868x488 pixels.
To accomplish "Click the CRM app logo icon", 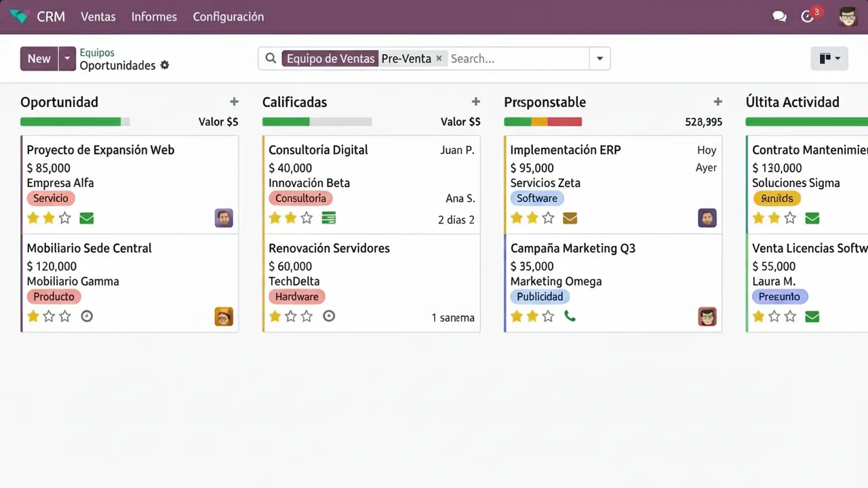I will click(x=18, y=16).
